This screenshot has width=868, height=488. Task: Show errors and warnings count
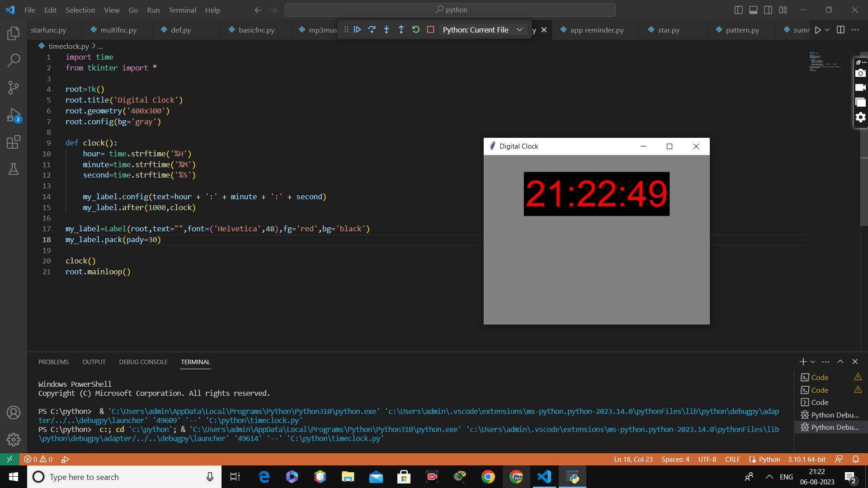38,459
